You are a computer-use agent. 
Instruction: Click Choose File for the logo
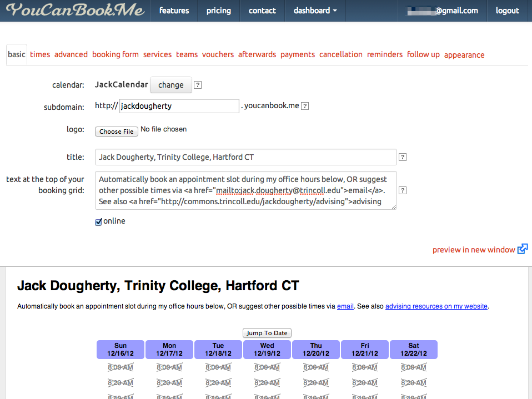click(117, 132)
